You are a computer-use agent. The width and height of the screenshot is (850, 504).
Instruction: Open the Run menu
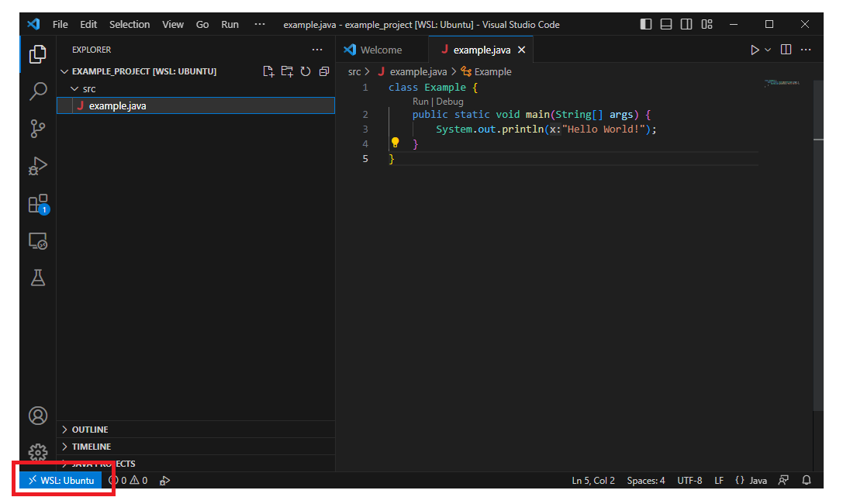pos(230,24)
